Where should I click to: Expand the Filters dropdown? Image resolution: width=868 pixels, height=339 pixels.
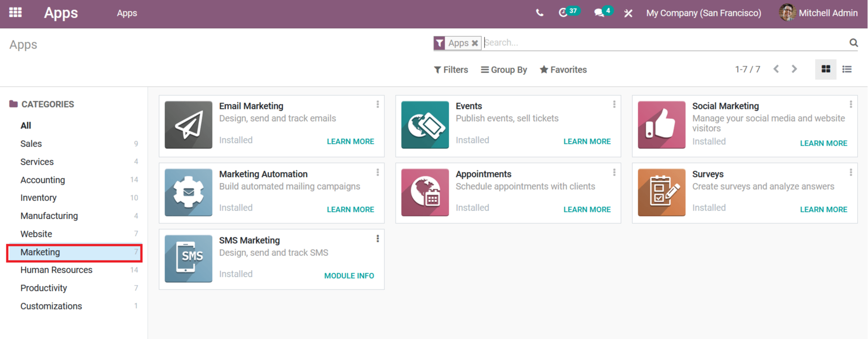click(x=451, y=70)
